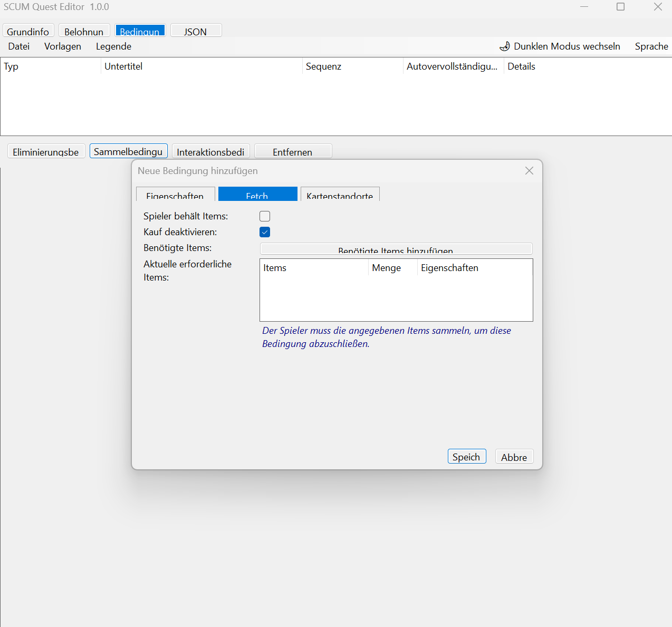The width and height of the screenshot is (672, 627).
Task: Click the Entfernen button
Action: pyautogui.click(x=293, y=151)
